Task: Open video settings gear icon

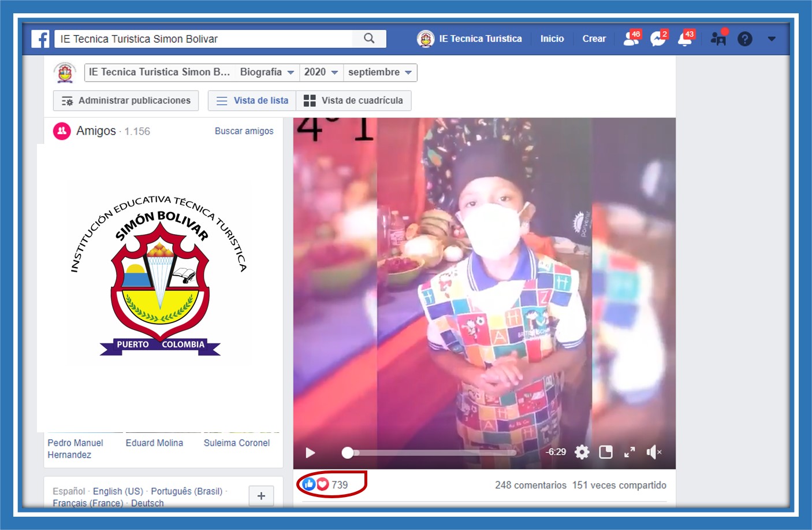Action: tap(582, 452)
